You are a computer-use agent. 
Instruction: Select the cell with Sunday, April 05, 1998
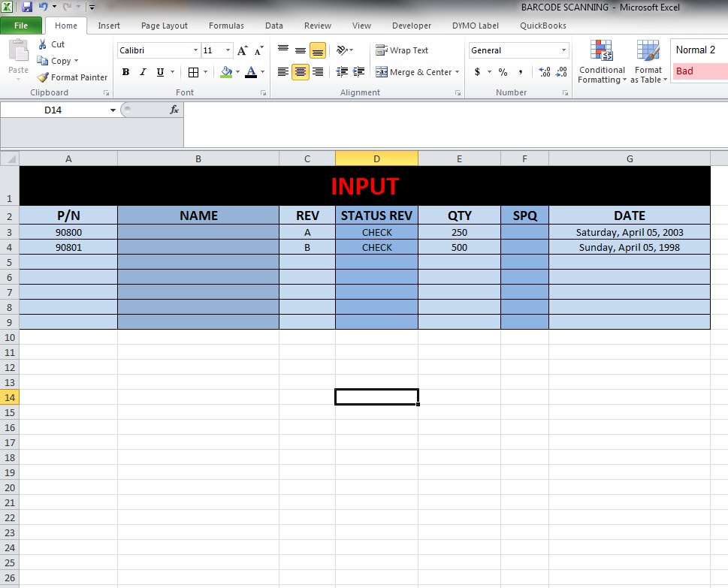click(x=630, y=247)
